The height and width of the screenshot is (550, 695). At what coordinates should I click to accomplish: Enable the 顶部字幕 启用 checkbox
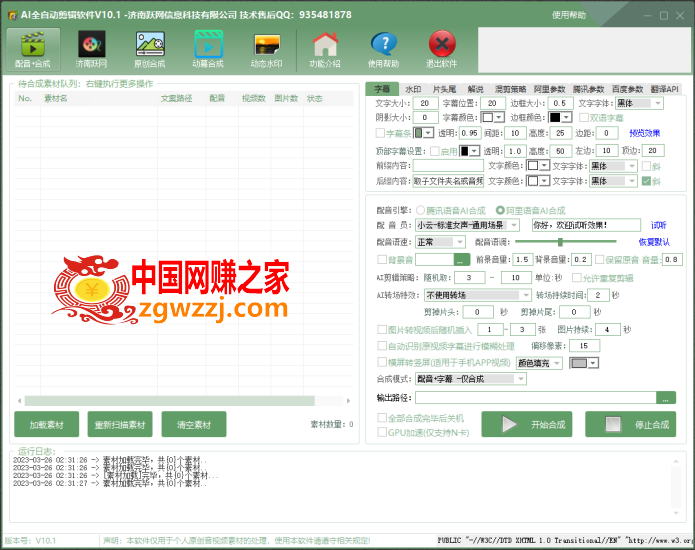pos(435,151)
